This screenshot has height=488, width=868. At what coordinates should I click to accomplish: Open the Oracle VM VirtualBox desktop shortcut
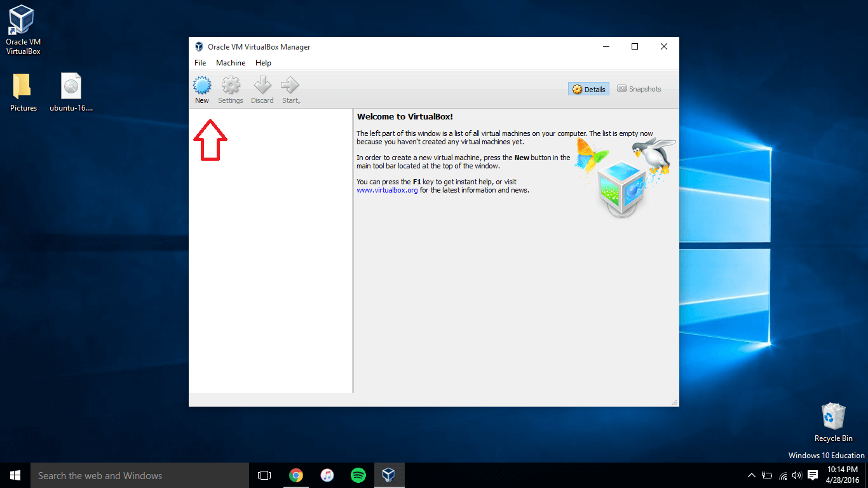point(22,22)
